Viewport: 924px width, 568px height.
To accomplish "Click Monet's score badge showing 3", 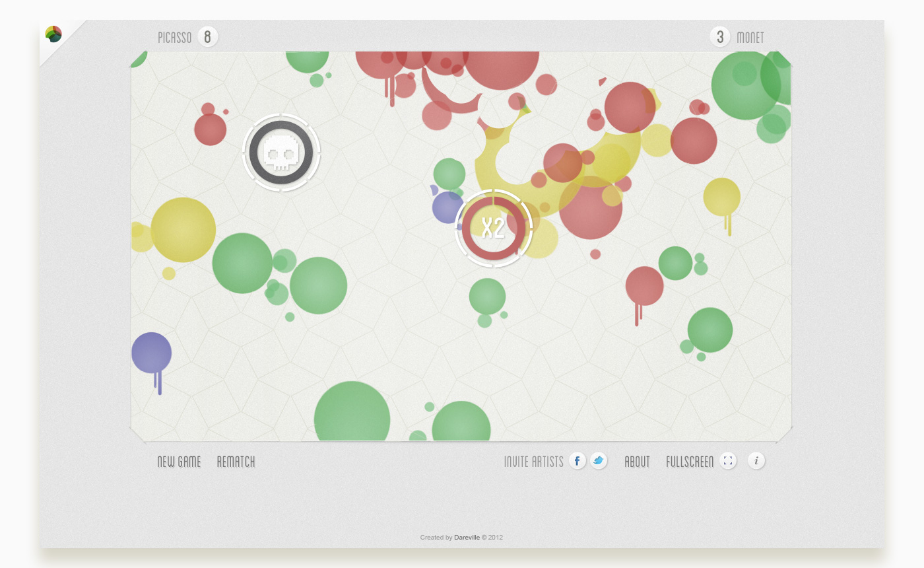I will click(720, 37).
